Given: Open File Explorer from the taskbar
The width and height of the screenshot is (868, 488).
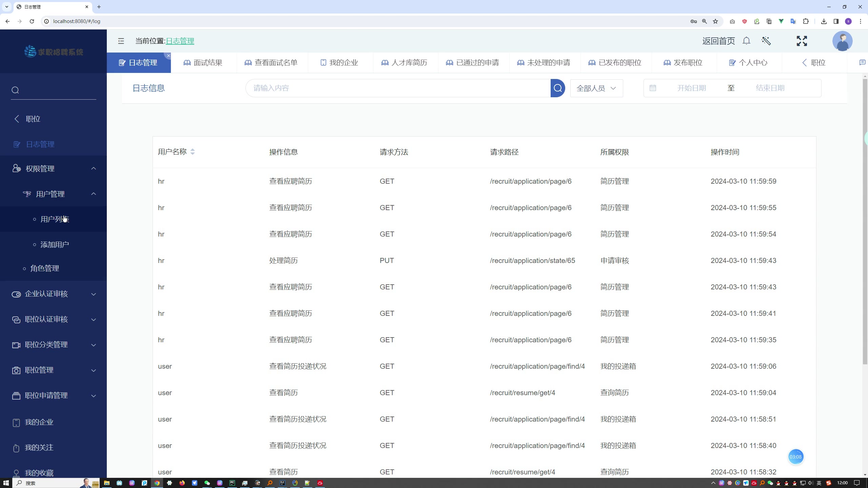Looking at the screenshot, I should [107, 483].
